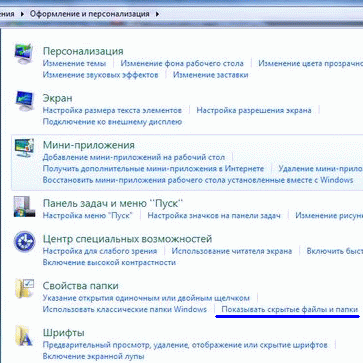
Task: Click the Экран display icon
Action: (x=24, y=101)
